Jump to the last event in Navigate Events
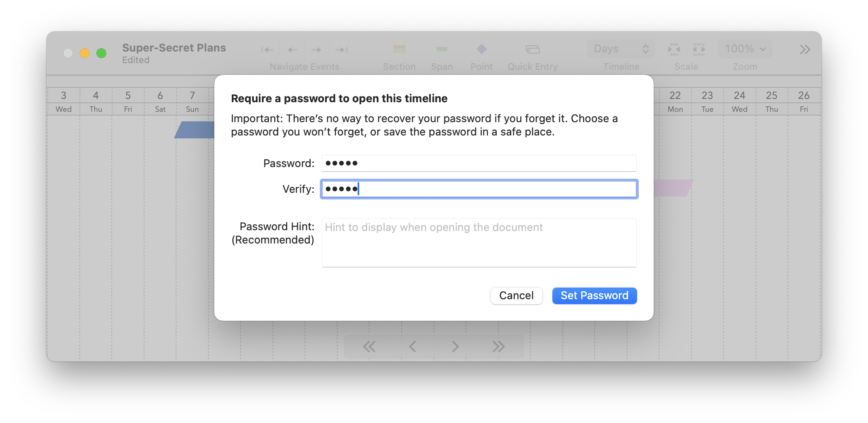This screenshot has height=423, width=868. [341, 49]
